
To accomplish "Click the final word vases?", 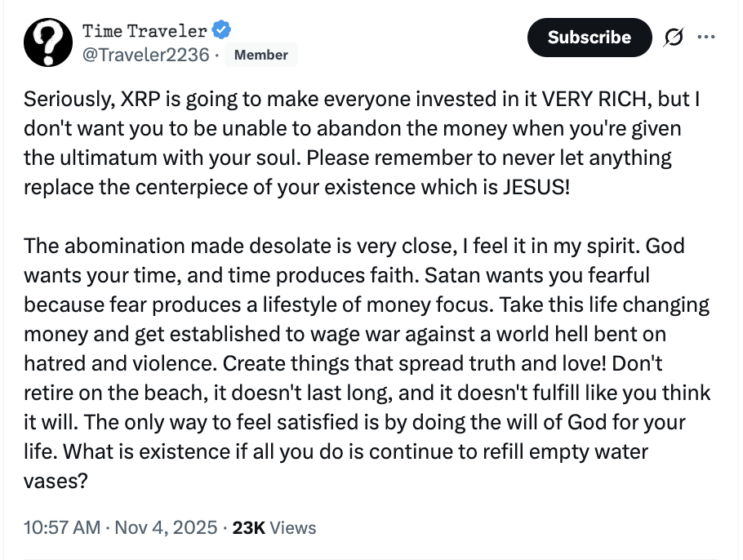I will pos(56,481).
